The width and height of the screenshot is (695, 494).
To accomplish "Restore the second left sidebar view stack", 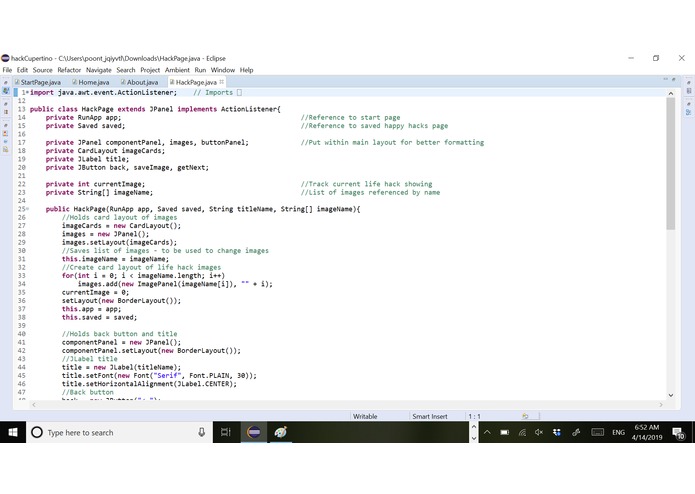I will point(6,104).
